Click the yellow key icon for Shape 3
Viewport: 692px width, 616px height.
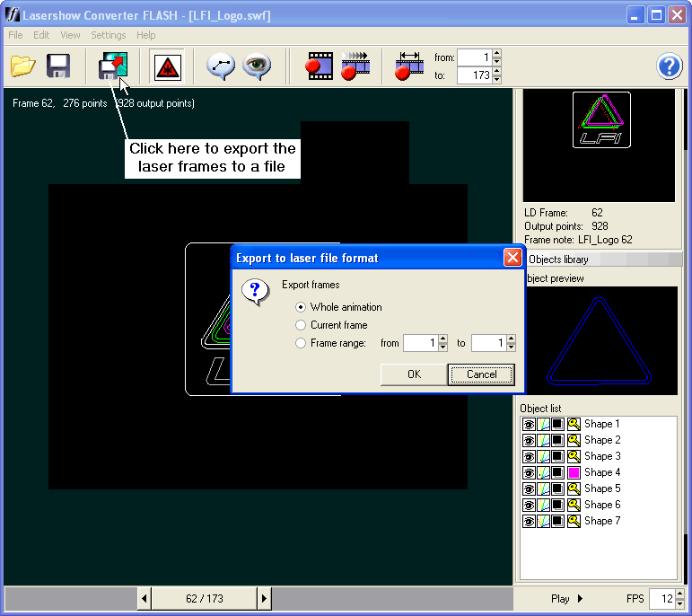(574, 456)
